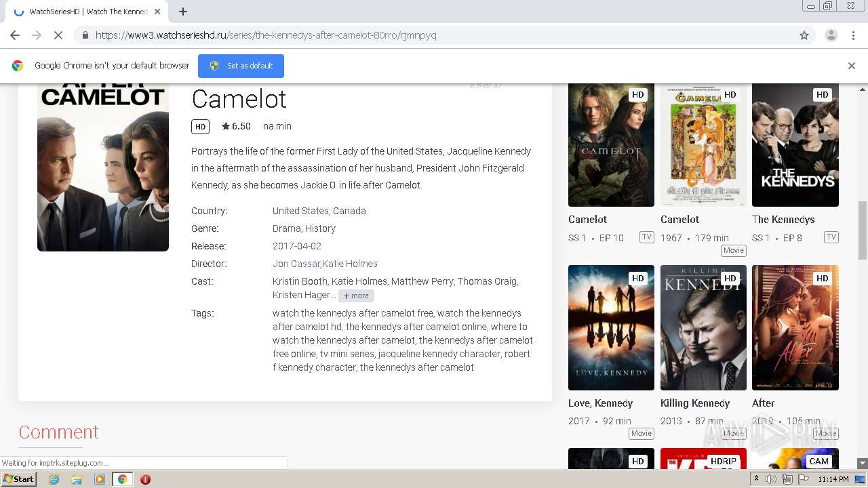The image size is (868, 488).
Task: Click the Movie badge under Love, Kennedy
Action: pos(642,433)
